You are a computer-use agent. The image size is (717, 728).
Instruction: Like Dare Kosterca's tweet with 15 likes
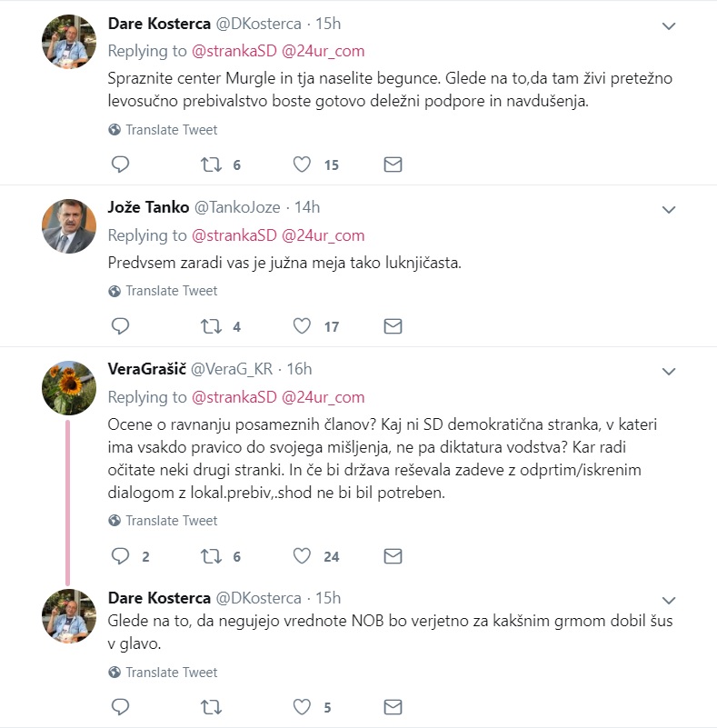(303, 165)
